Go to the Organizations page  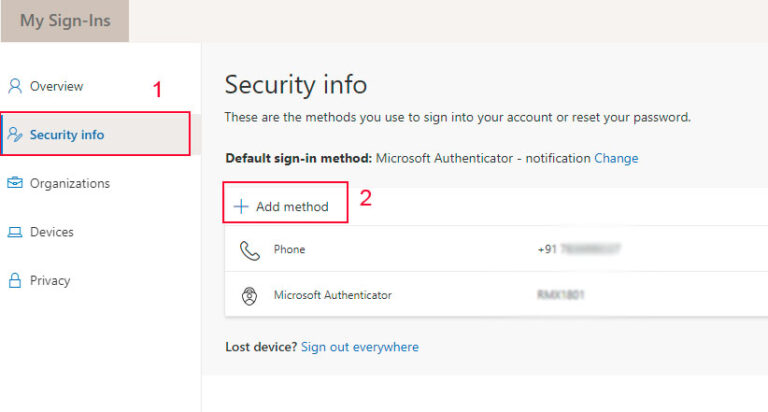70,183
